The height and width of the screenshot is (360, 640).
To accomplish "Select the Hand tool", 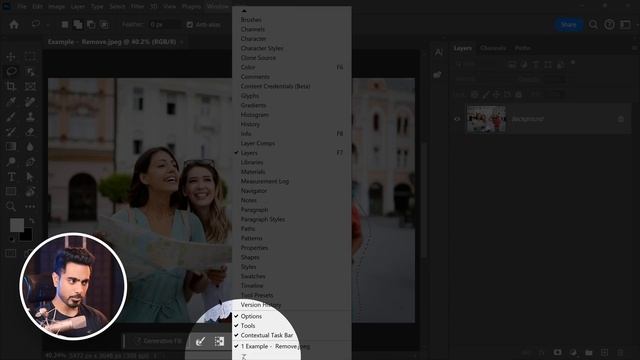I will pos(30,191).
